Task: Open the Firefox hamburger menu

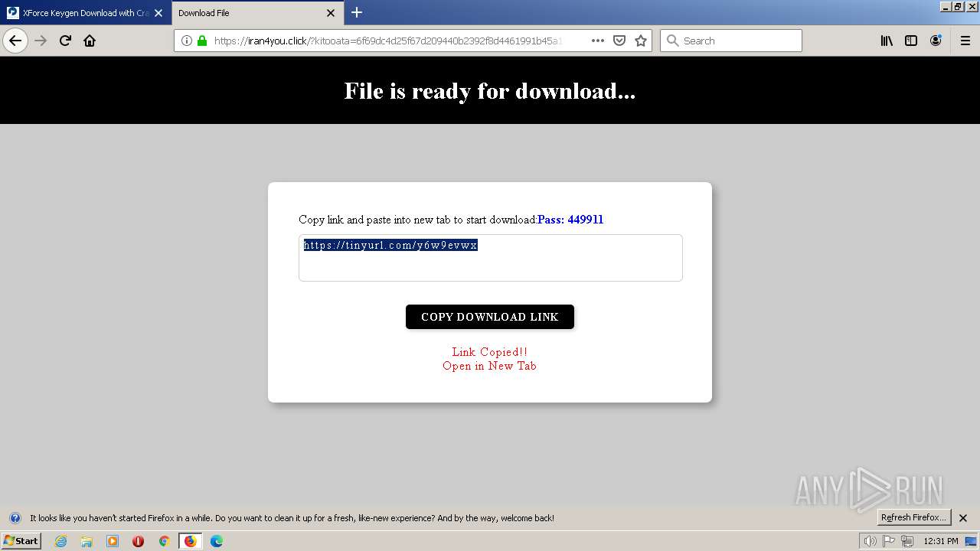Action: tap(965, 41)
